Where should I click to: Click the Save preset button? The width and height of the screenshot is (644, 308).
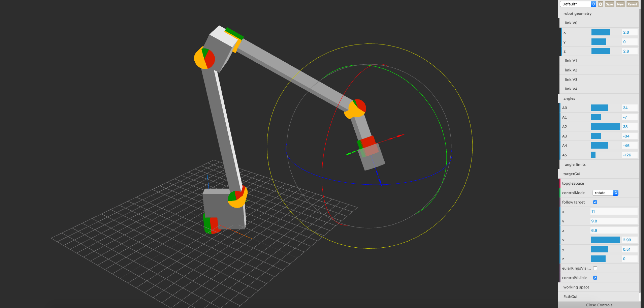609,4
